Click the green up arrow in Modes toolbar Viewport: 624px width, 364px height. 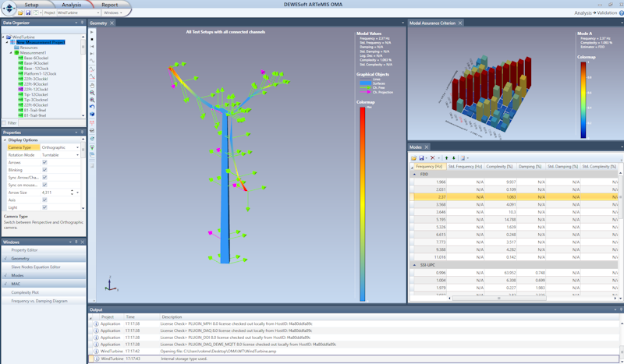click(446, 158)
